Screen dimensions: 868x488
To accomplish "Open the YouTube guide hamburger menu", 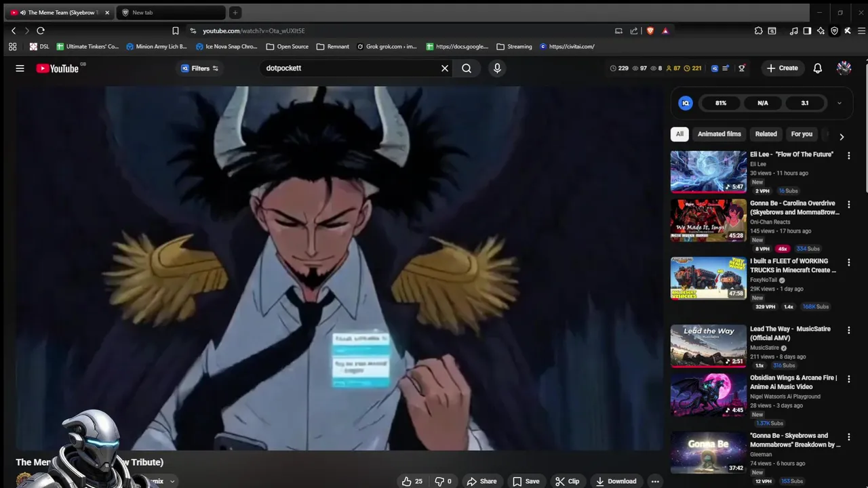I will tap(20, 68).
